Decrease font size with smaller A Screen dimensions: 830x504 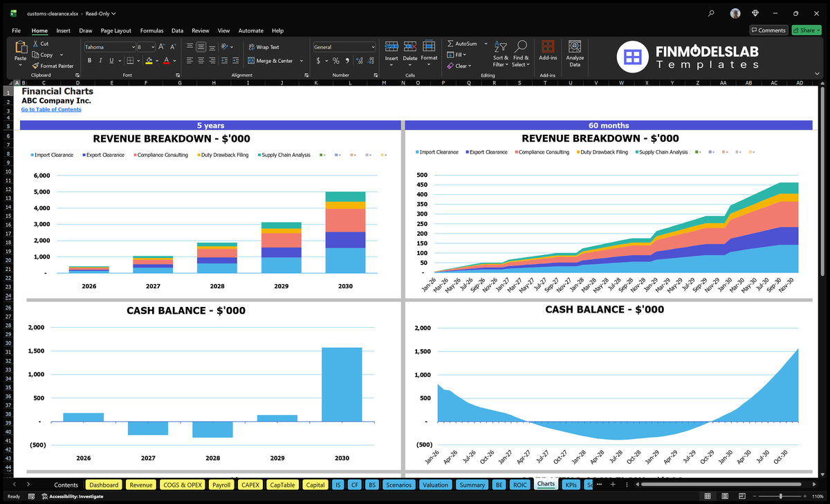173,47
